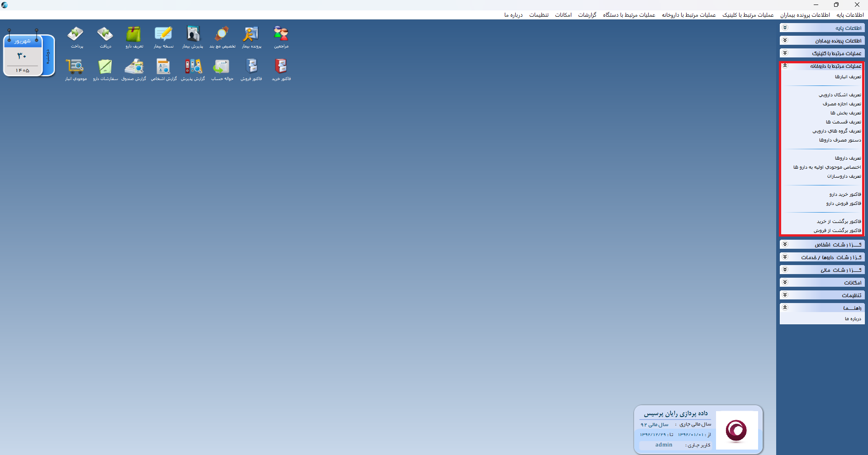Open عملیات مرتبط با داروخانه top menu
This screenshot has height=455, width=868.
coord(688,15)
